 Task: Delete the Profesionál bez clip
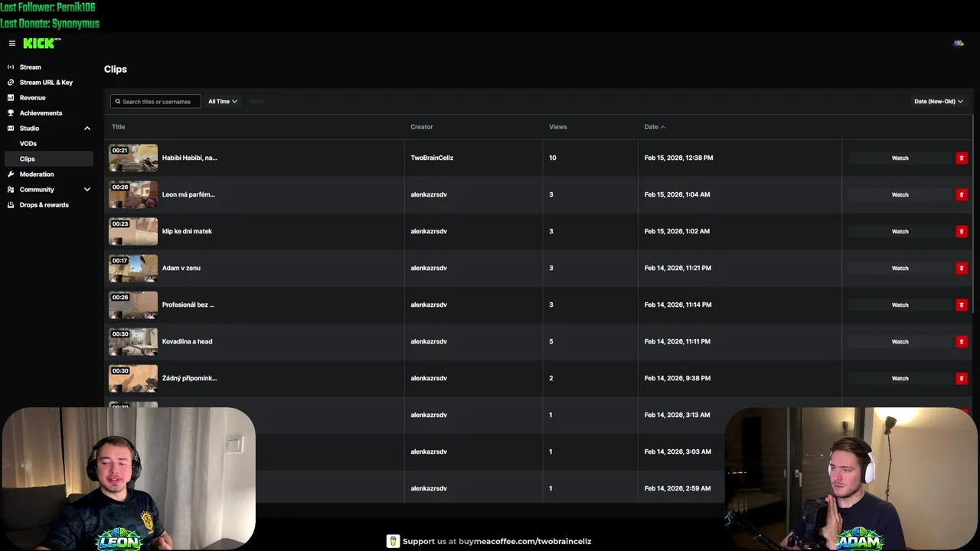962,305
